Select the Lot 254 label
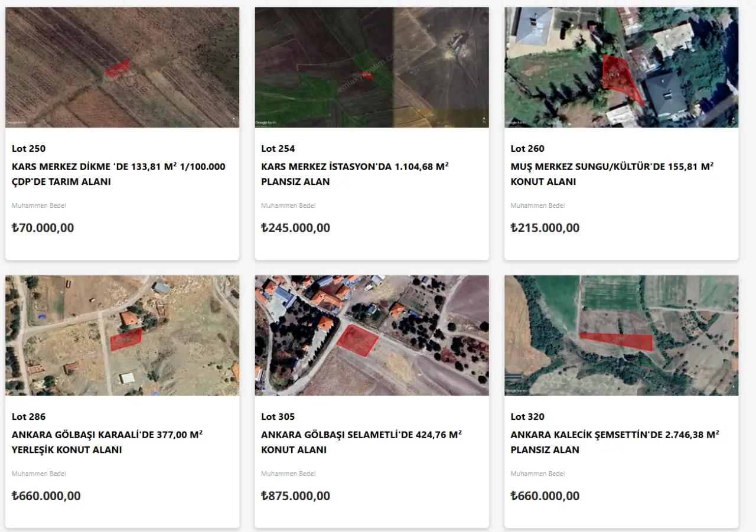Screen dimensions: 756x532 coord(278,148)
